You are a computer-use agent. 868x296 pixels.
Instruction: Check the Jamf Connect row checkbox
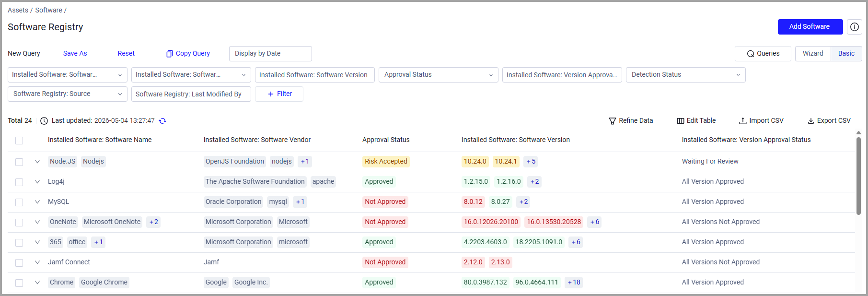pyautogui.click(x=19, y=263)
